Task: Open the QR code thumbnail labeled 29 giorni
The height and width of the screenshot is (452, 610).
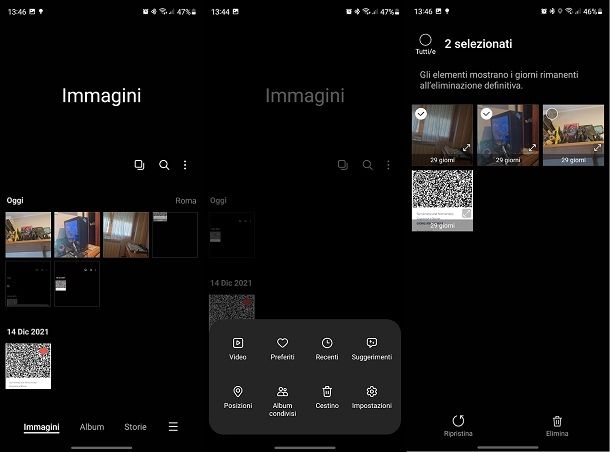Action: tap(442, 199)
